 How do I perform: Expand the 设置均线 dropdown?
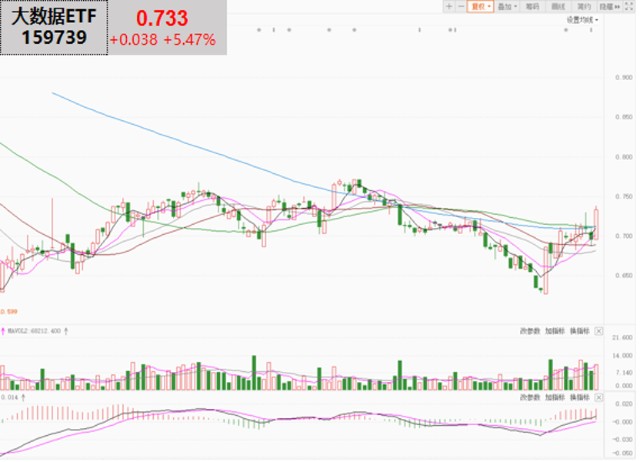click(582, 19)
